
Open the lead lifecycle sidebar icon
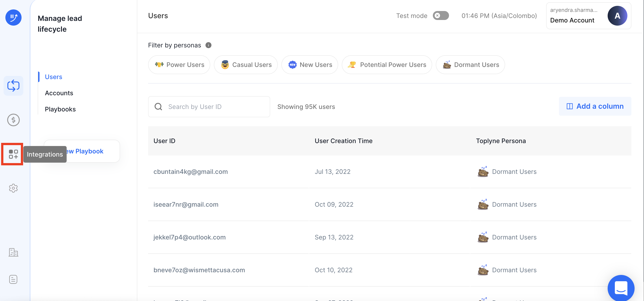coord(13,86)
